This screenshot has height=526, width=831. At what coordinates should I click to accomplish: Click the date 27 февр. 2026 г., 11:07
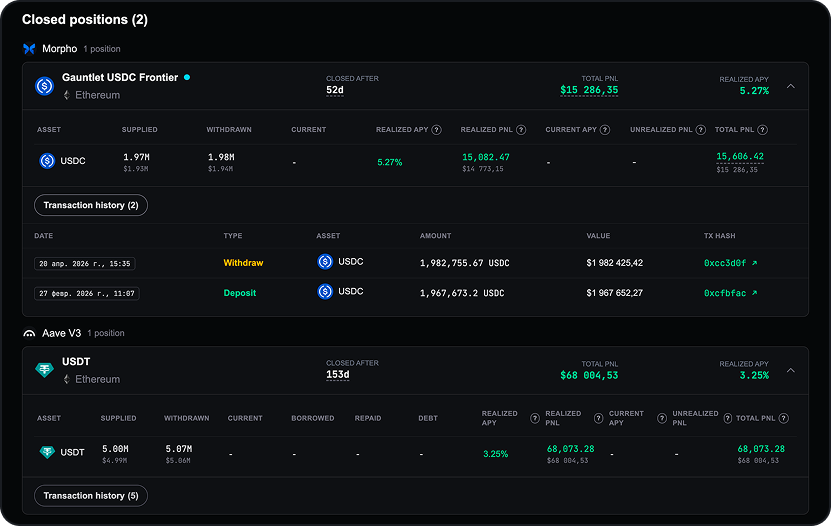click(87, 293)
